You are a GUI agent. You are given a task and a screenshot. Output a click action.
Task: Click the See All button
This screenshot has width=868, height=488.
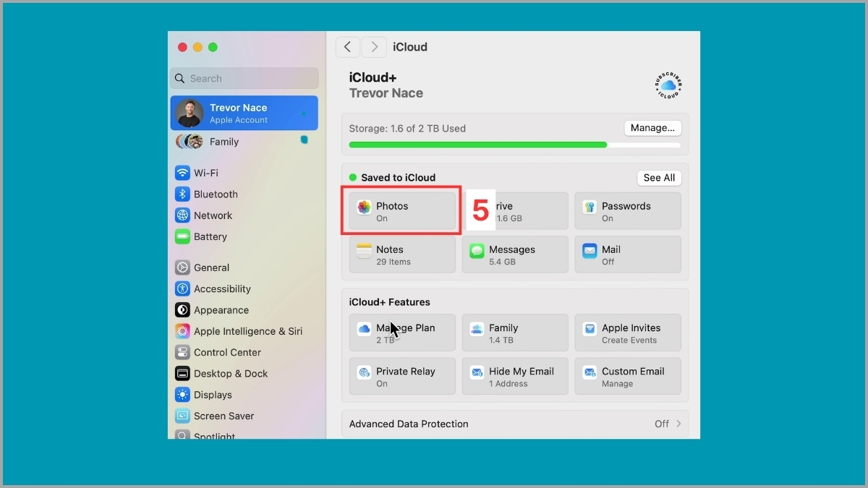click(659, 177)
